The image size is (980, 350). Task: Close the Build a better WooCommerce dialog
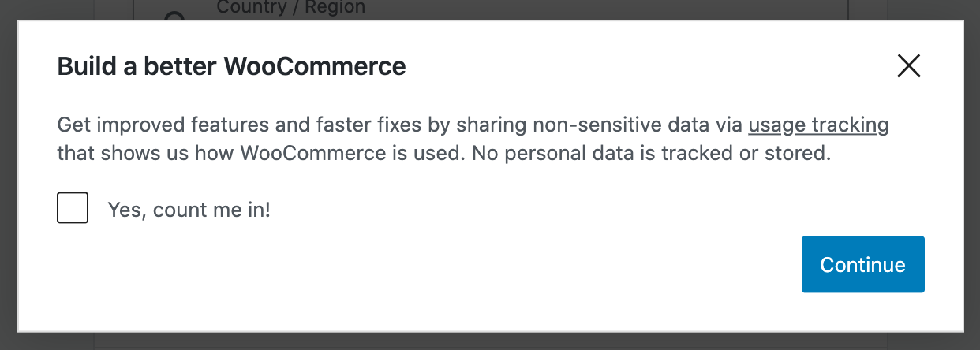pyautogui.click(x=909, y=66)
